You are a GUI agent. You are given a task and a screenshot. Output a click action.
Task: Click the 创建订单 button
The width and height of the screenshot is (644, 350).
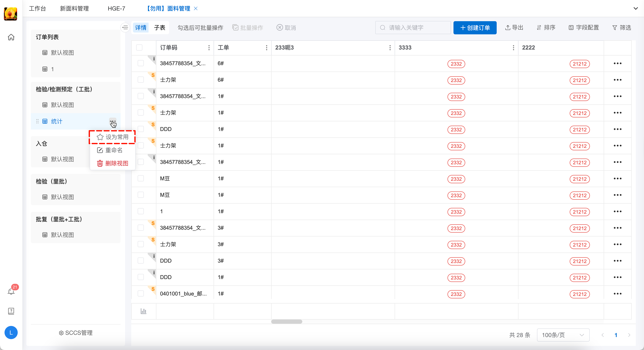click(475, 28)
